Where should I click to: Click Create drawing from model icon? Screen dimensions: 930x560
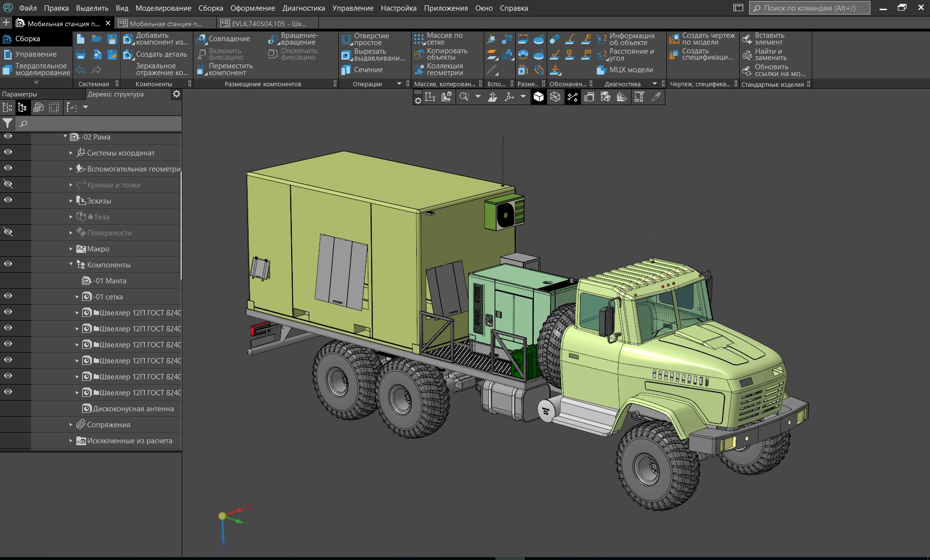674,39
